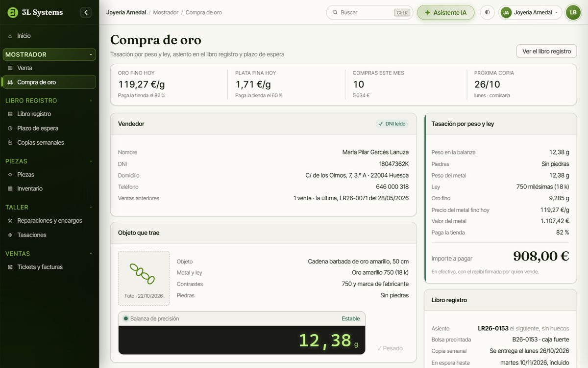
Task: Collapse the sidebar with the chevron button
Action: tap(86, 12)
